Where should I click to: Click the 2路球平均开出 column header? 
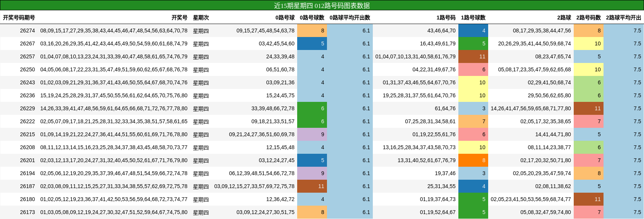coord(624,18)
